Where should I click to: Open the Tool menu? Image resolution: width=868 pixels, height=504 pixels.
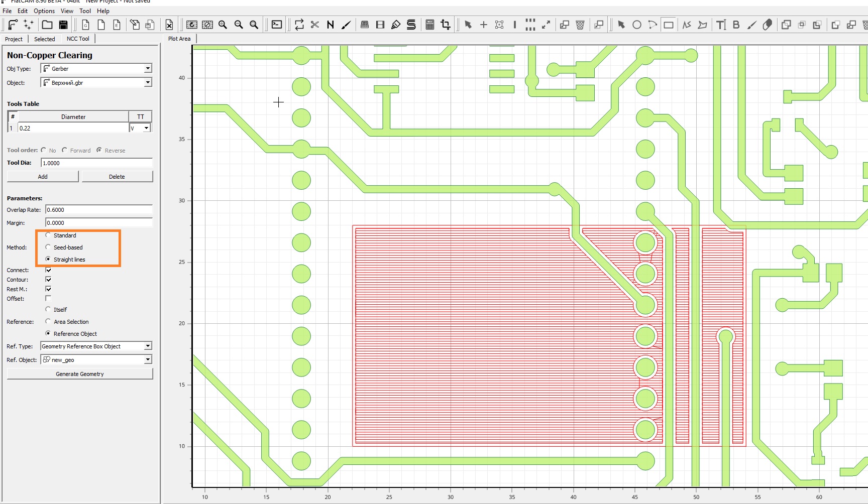tap(85, 11)
